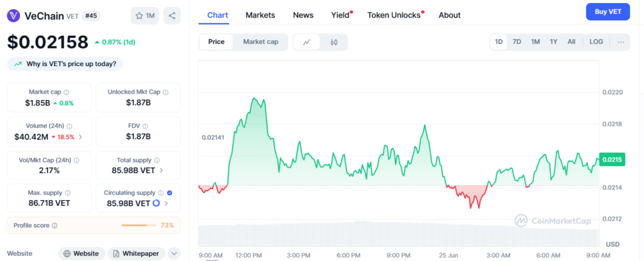
Task: Select the Price toggle
Action: tap(216, 42)
